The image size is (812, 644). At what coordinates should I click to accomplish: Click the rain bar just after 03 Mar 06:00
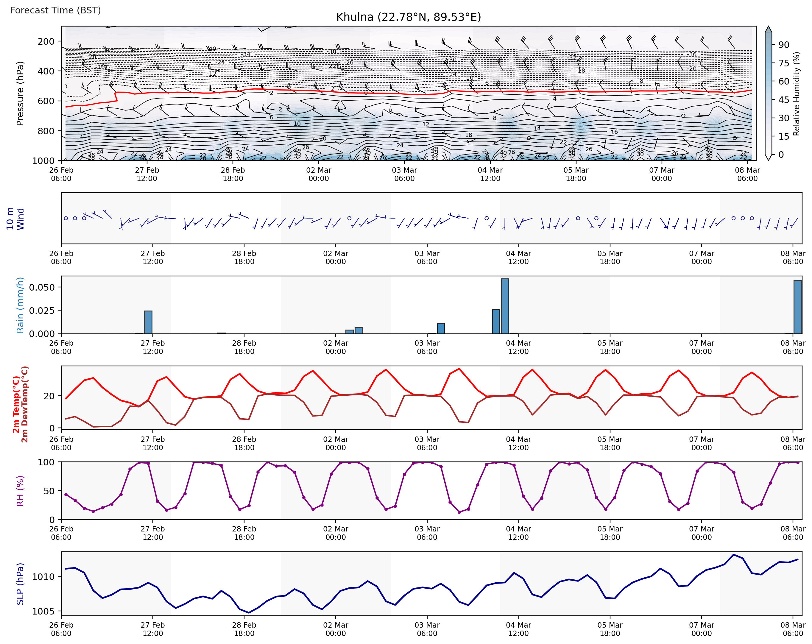click(441, 328)
